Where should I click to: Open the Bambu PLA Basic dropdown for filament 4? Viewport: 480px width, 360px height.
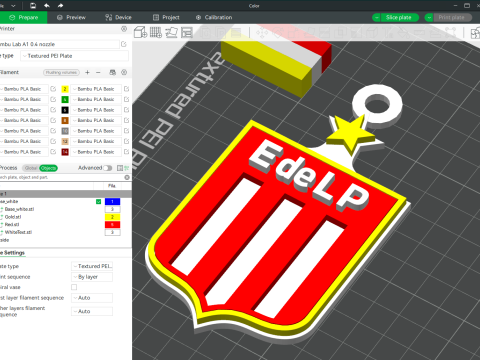(x=96, y=99)
